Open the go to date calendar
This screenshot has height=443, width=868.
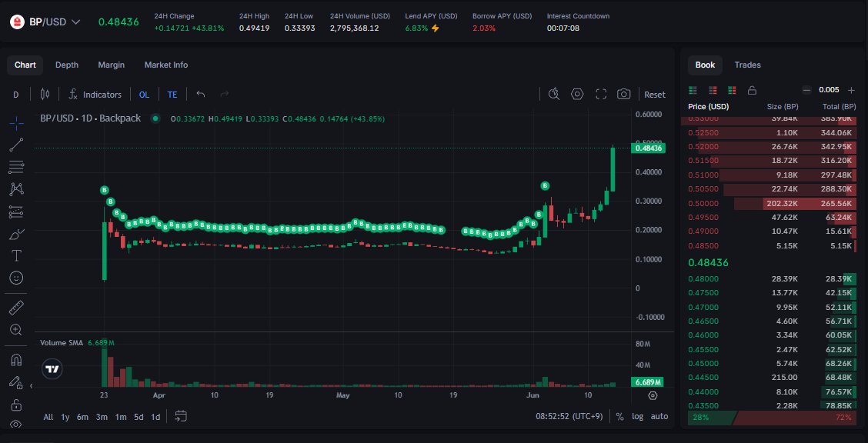181,416
